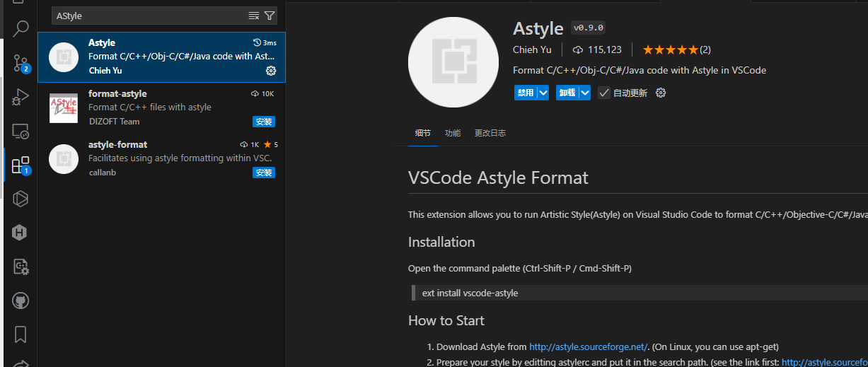Open the Remote Explorer view

pos(21,131)
